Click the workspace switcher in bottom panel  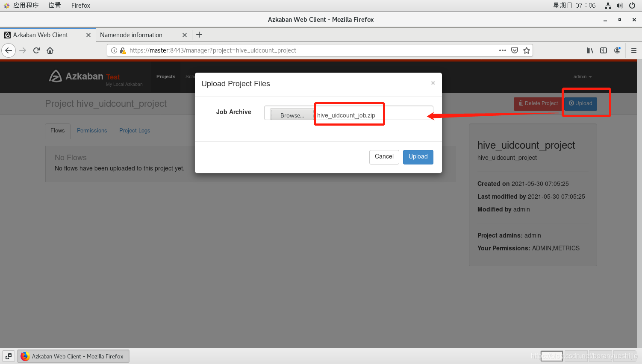coord(588,356)
